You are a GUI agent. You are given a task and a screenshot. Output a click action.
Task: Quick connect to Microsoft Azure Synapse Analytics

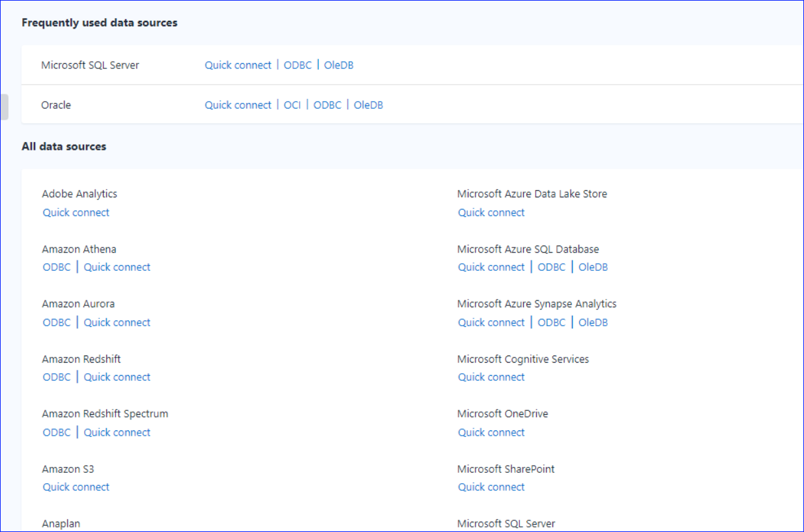(x=491, y=322)
